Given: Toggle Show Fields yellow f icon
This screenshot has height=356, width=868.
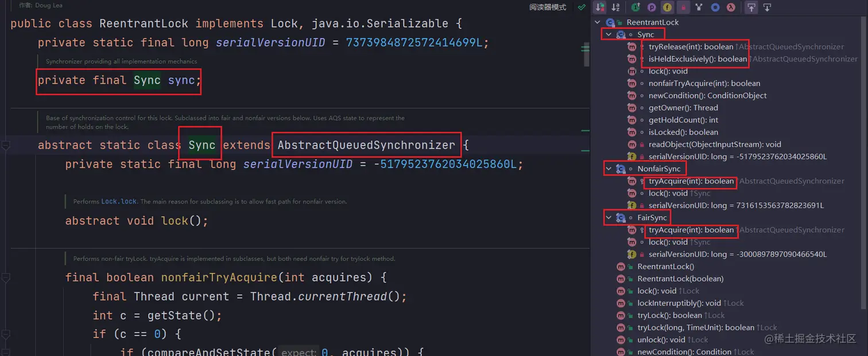Looking at the screenshot, I should coord(667,7).
